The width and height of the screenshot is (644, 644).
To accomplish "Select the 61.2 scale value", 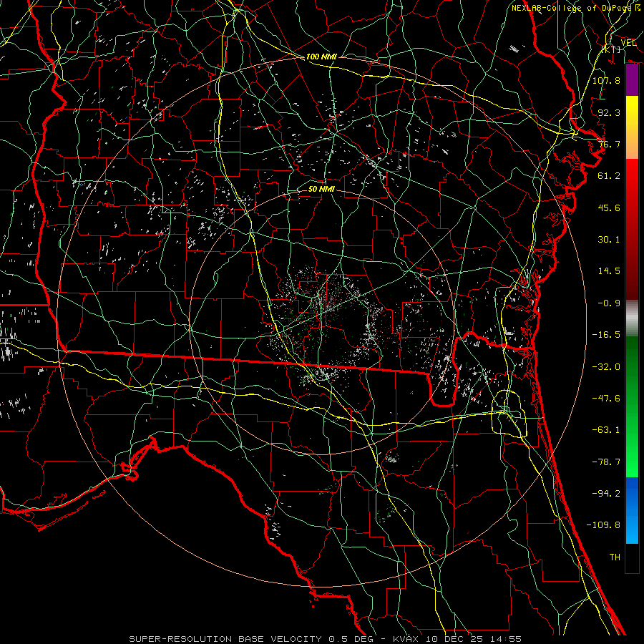I will point(609,176).
